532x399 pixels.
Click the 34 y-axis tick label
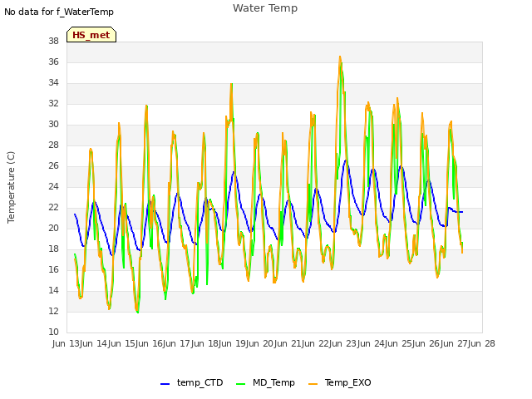pyautogui.click(x=53, y=82)
